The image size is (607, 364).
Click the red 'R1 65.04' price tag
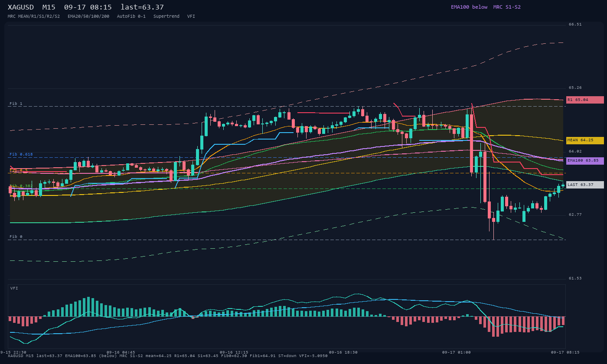click(585, 100)
